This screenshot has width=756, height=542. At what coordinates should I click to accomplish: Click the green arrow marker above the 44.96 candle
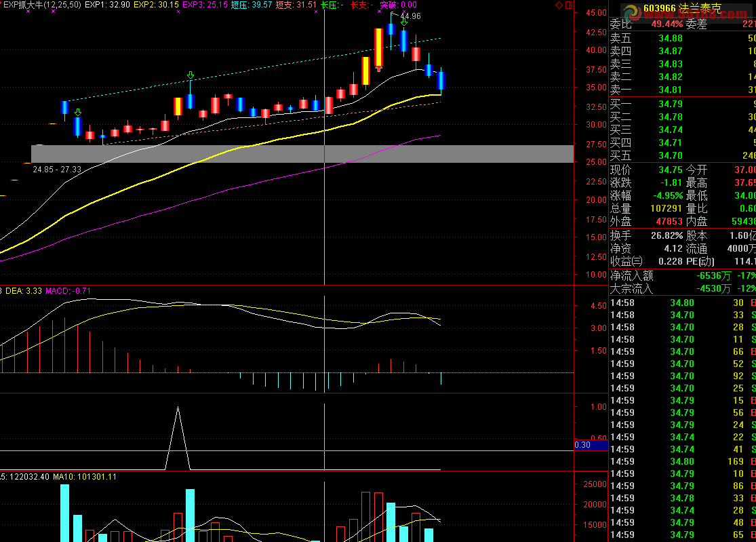[404, 22]
